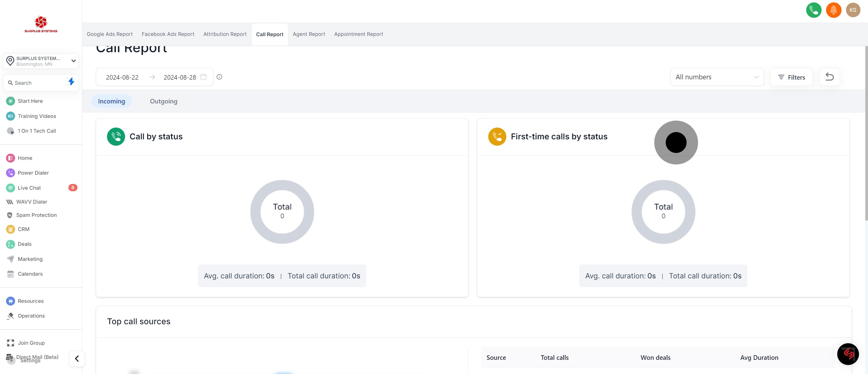Open Spam Protection settings

[x=37, y=215]
